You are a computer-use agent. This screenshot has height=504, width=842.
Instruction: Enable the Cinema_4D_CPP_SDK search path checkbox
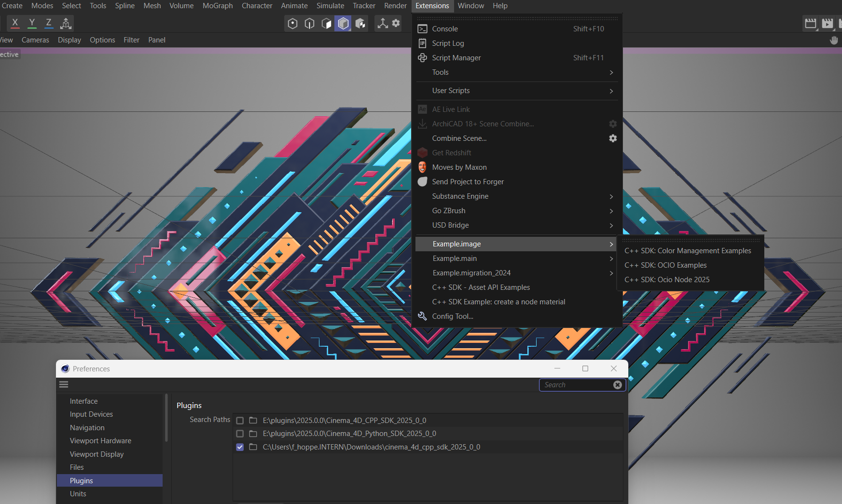pos(240,421)
